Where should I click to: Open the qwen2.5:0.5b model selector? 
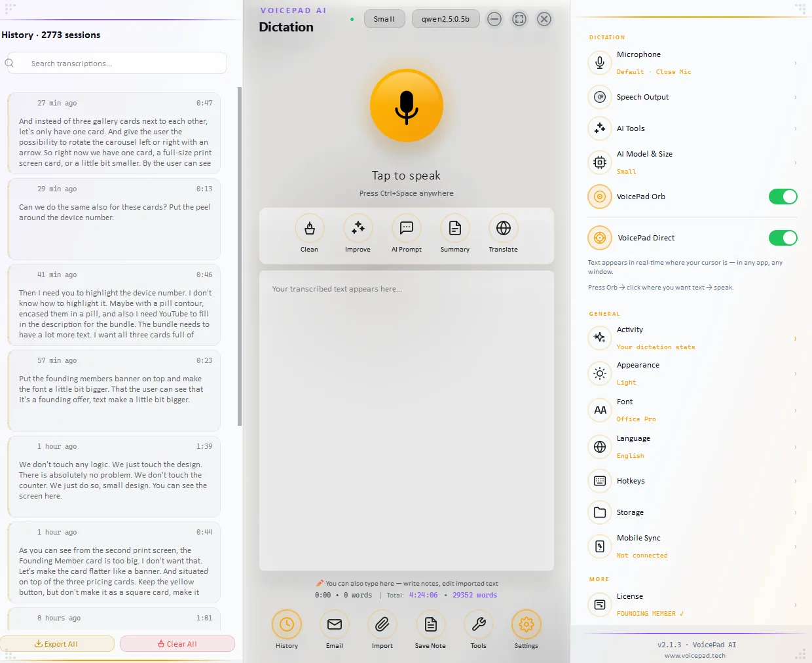[x=445, y=19]
